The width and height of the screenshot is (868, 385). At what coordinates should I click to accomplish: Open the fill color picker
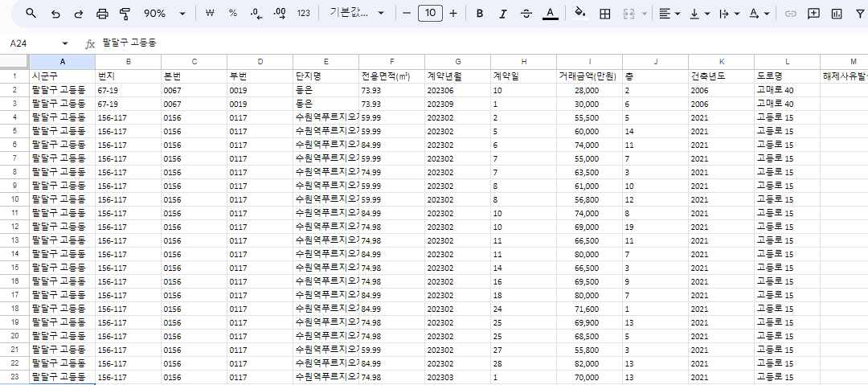(x=579, y=14)
